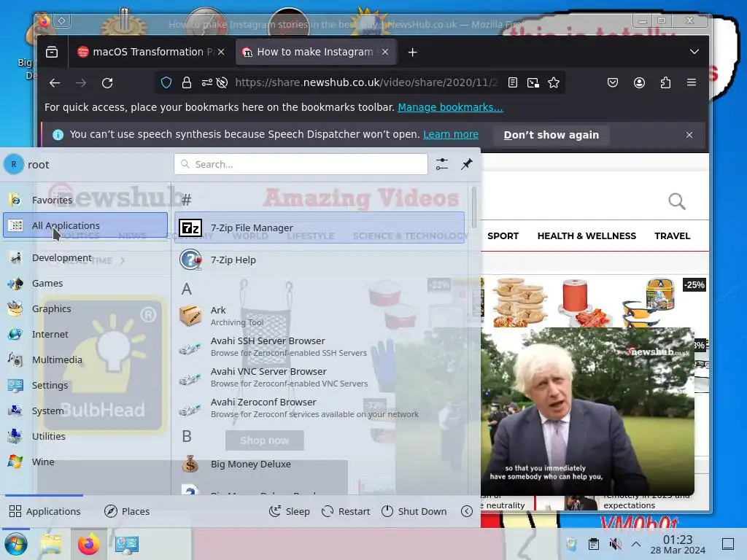Open the Multimedia category
This screenshot has width=747, height=560.
click(85, 360)
